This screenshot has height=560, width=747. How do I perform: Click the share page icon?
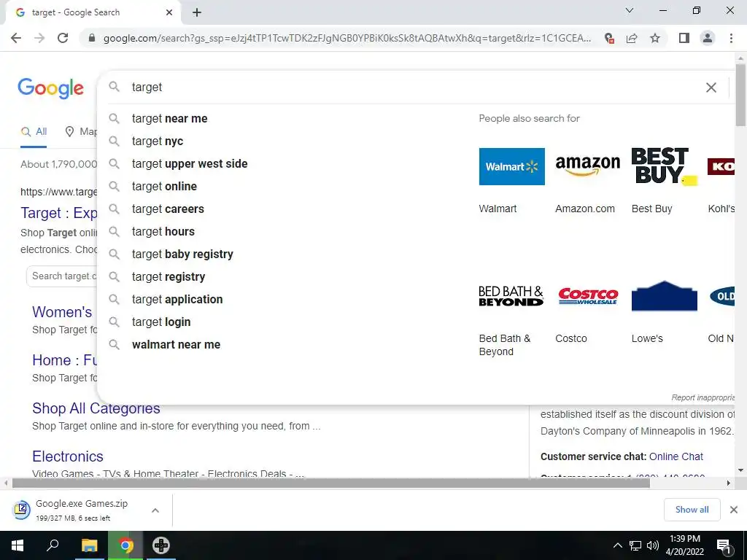coord(632,38)
